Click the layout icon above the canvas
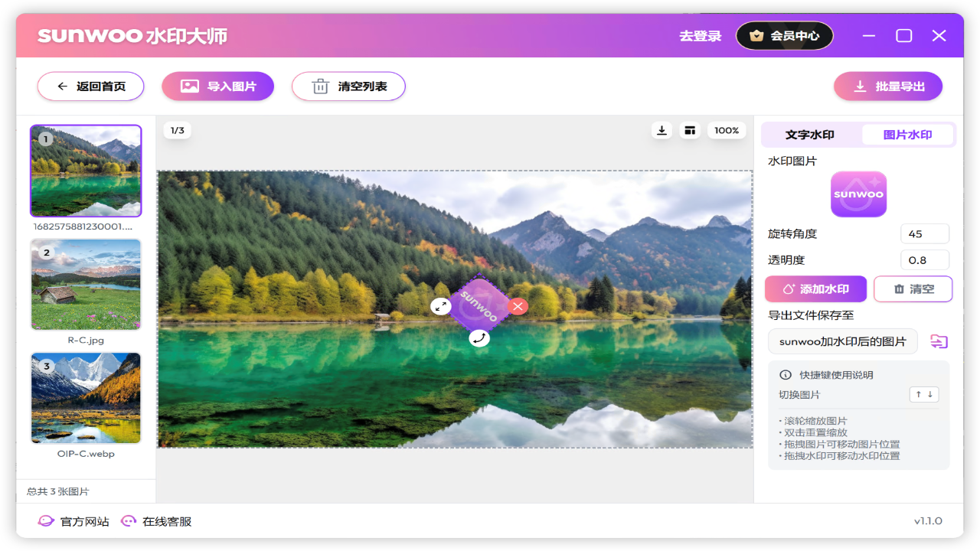 pyautogui.click(x=690, y=131)
